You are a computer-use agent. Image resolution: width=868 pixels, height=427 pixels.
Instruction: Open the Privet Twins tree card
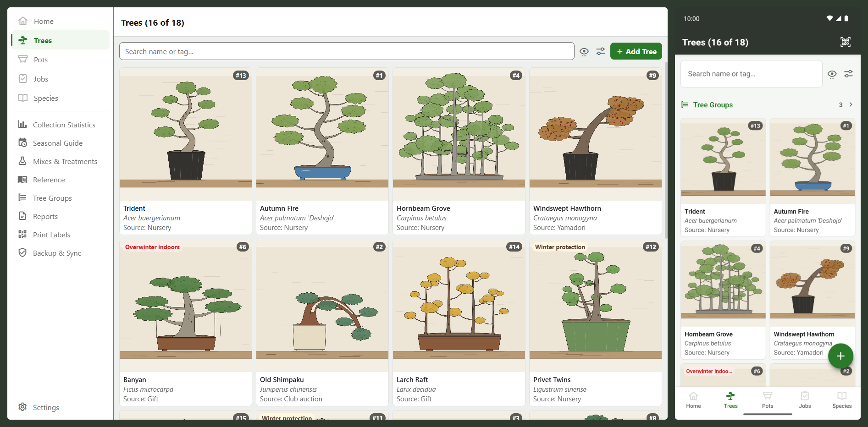point(596,323)
